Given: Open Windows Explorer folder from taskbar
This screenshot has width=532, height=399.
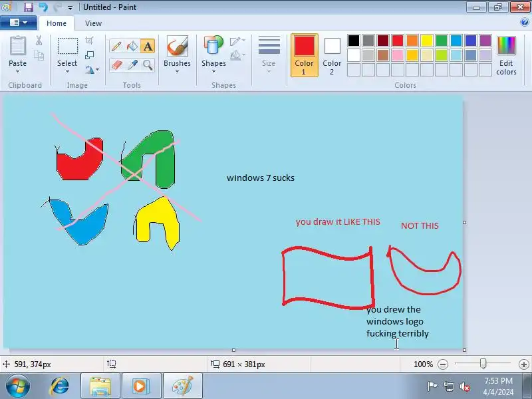Looking at the screenshot, I should (100, 386).
